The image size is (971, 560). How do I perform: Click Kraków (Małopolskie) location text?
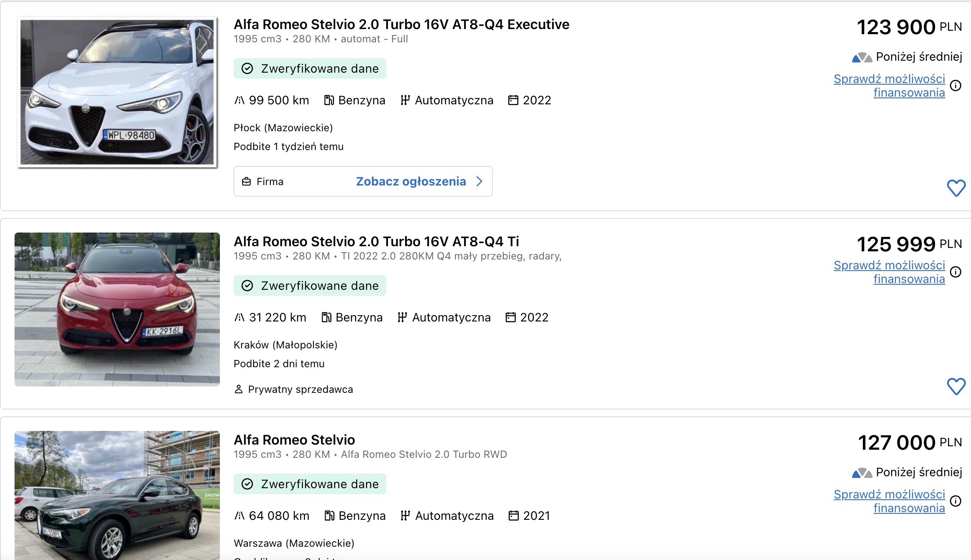[285, 345]
